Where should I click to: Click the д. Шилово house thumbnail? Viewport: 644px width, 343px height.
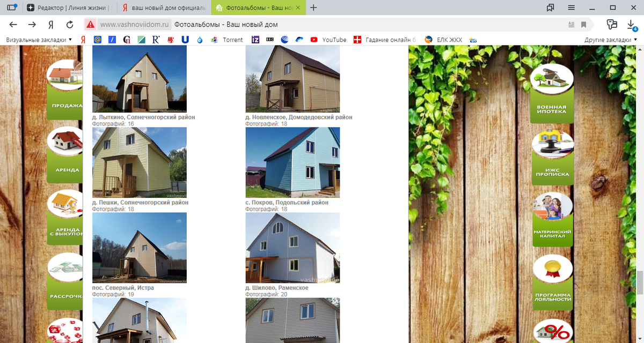(292, 248)
